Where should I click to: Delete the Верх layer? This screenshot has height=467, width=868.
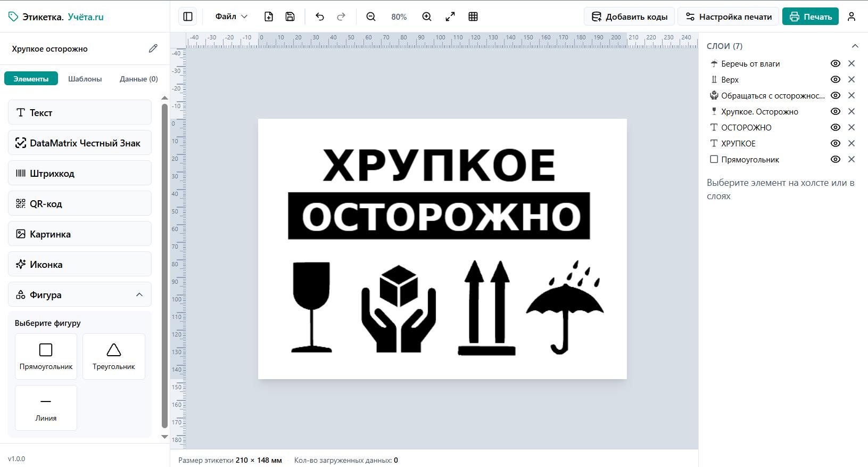[x=852, y=79]
